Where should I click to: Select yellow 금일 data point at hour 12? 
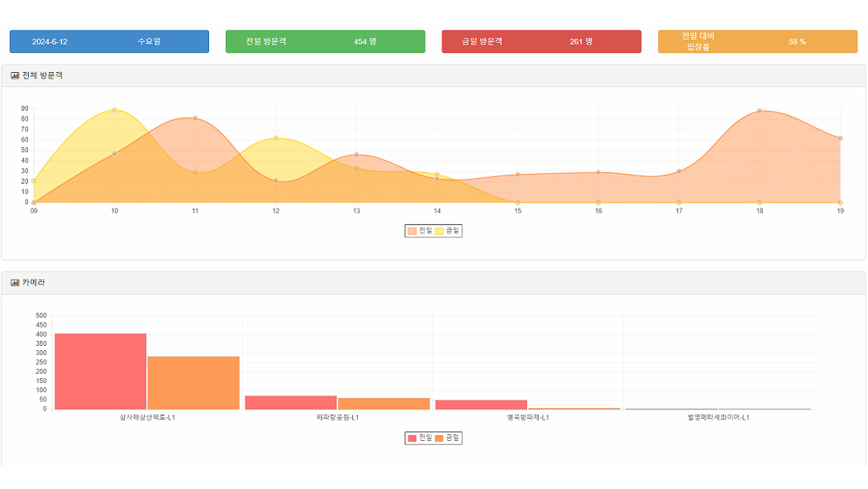pos(275,138)
